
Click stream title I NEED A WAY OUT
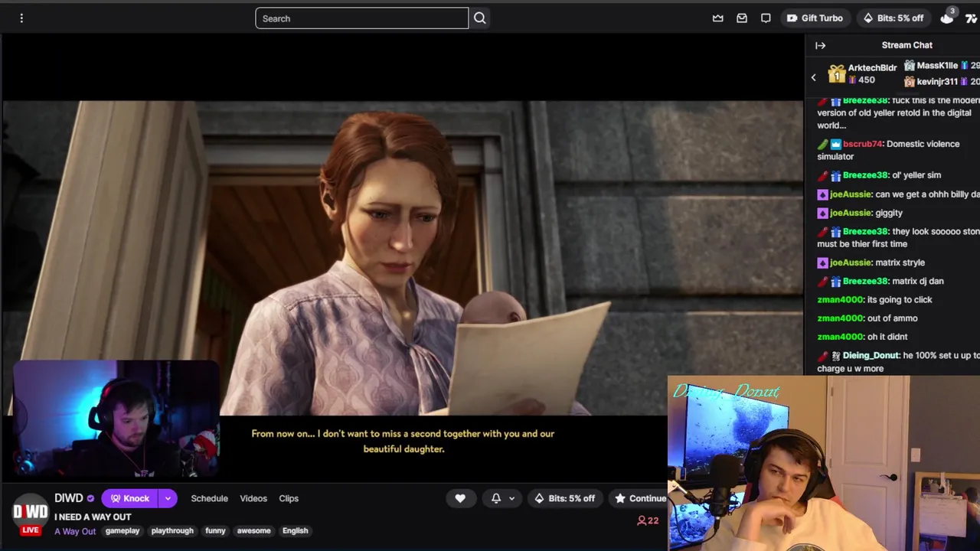coord(93,517)
